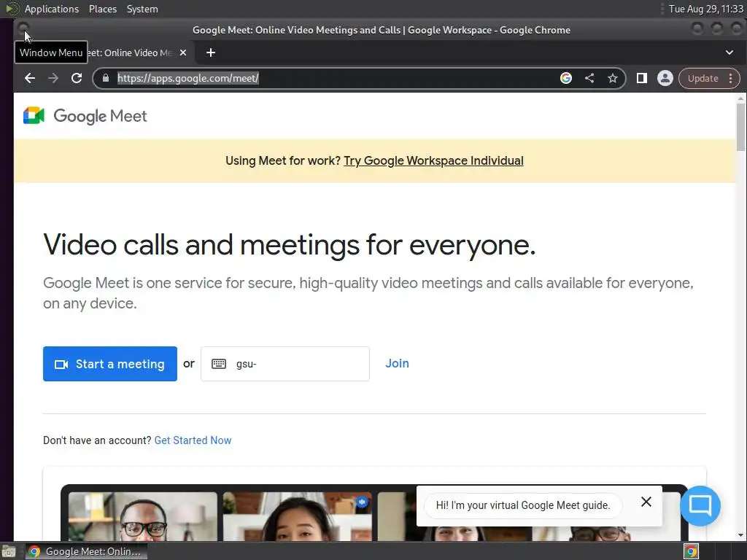Open the Try Google Workspace Individual link
747x560 pixels.
[433, 160]
